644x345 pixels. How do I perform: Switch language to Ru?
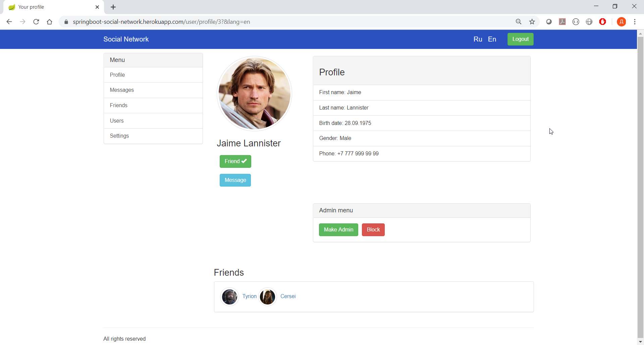tap(478, 39)
